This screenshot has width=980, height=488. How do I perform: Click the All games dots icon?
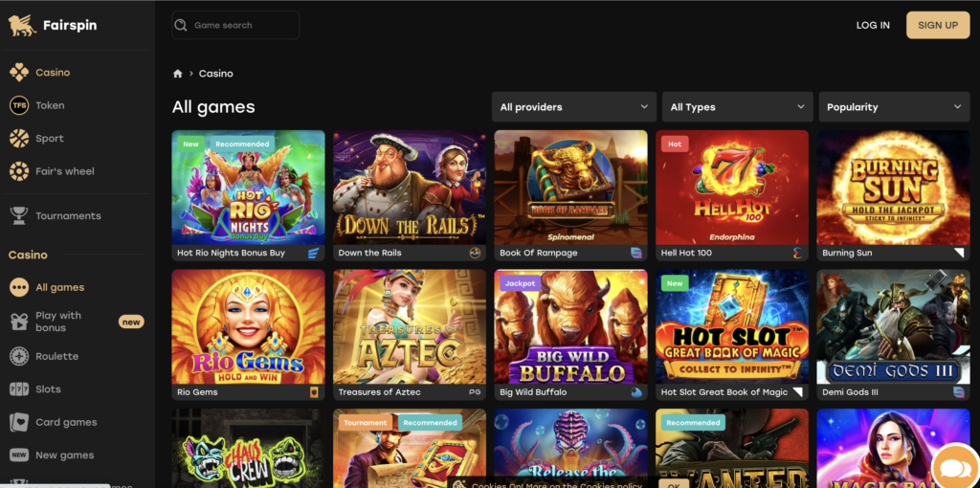point(19,287)
